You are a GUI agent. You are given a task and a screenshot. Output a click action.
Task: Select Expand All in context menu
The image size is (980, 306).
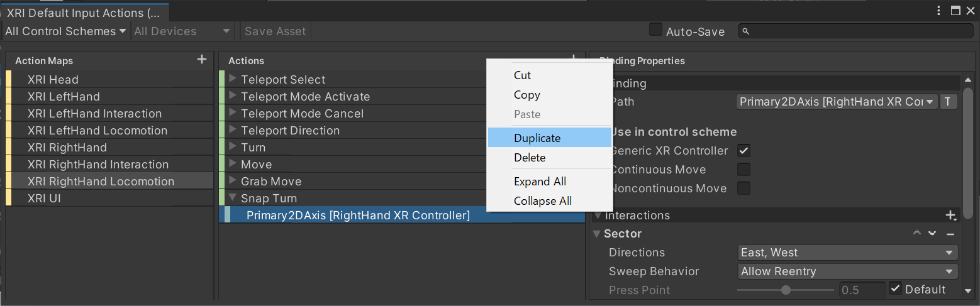coord(540,182)
